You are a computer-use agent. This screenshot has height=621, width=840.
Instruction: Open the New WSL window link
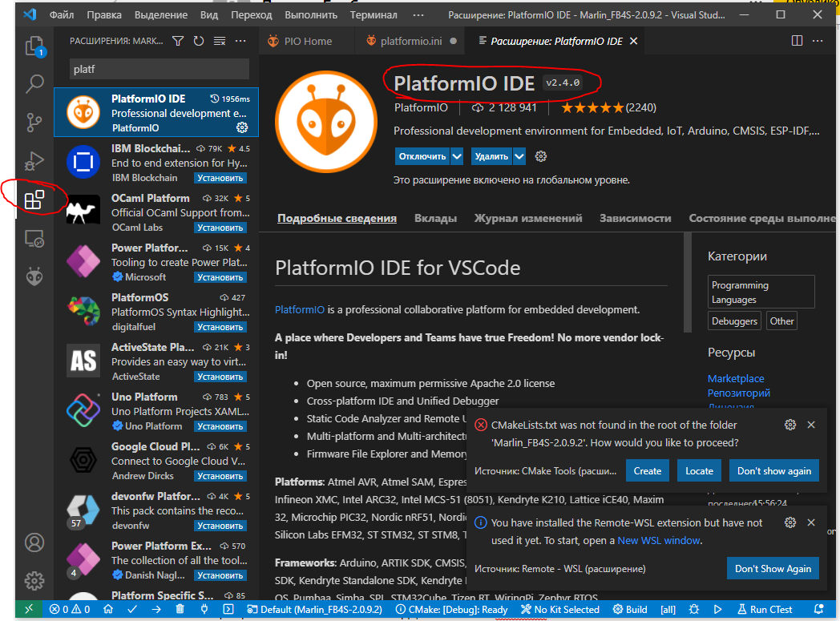tap(659, 540)
